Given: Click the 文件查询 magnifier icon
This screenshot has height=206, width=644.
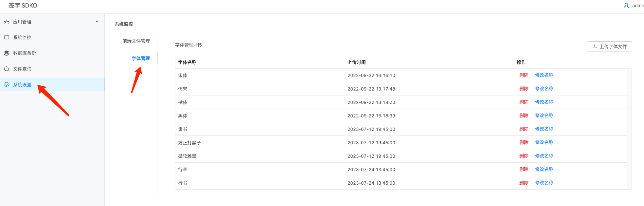Looking at the screenshot, I should click(x=7, y=69).
